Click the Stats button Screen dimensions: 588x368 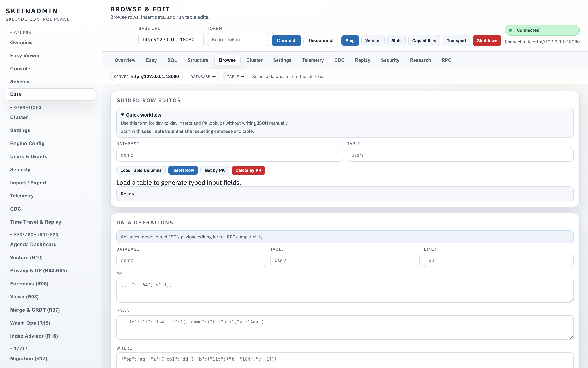point(396,41)
